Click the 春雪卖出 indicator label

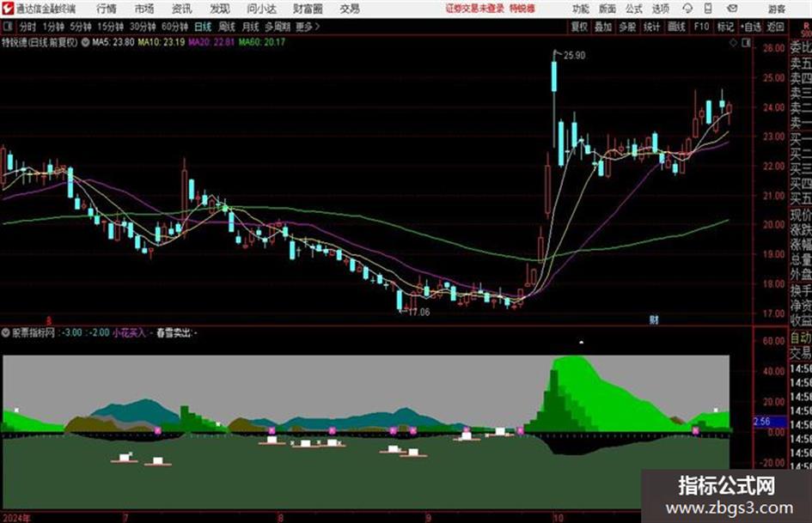pos(174,332)
